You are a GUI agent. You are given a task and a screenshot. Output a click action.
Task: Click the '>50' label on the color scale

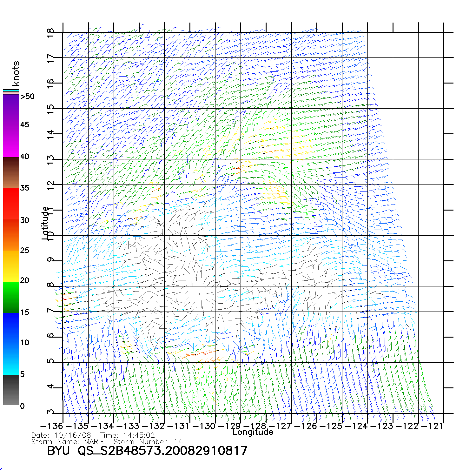[27, 97]
